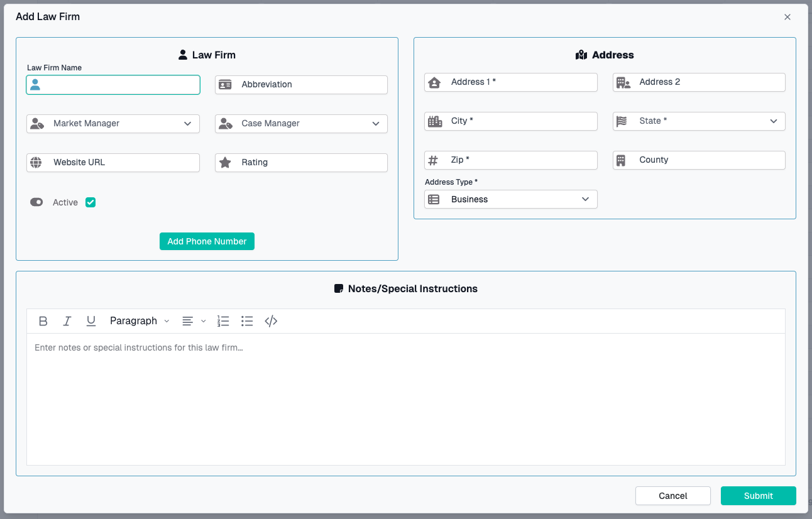
Task: Click the globe icon beside Website URL
Action: (37, 162)
